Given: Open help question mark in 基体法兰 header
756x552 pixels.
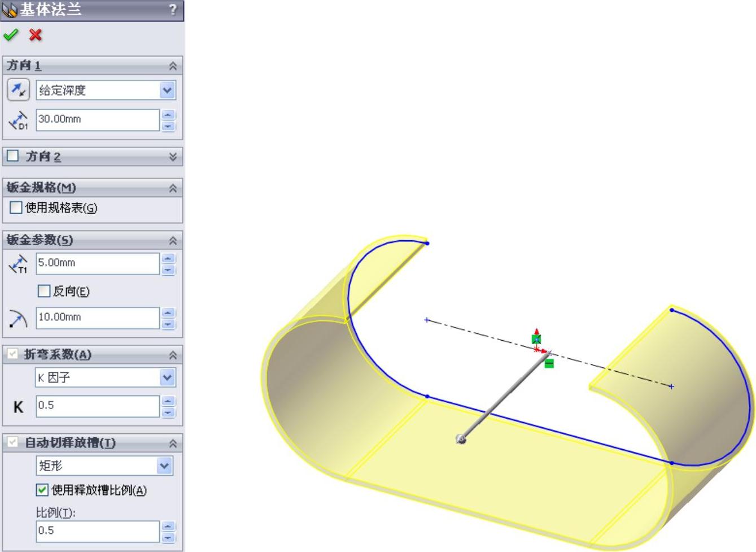Looking at the screenshot, I should [173, 10].
